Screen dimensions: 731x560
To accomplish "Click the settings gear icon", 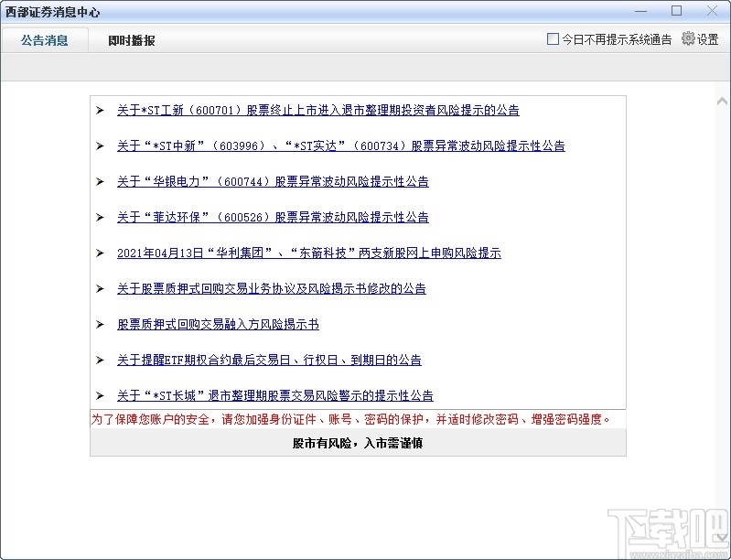I will pyautogui.click(x=688, y=38).
